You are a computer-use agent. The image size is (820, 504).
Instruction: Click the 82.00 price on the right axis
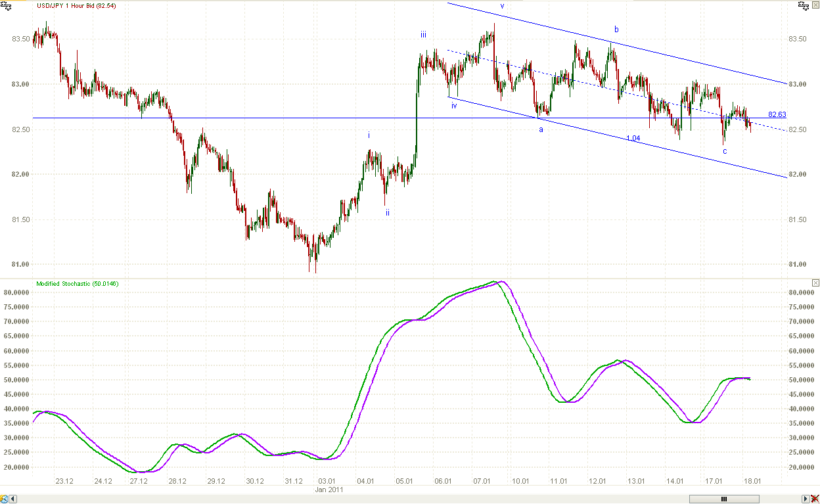[x=797, y=174]
